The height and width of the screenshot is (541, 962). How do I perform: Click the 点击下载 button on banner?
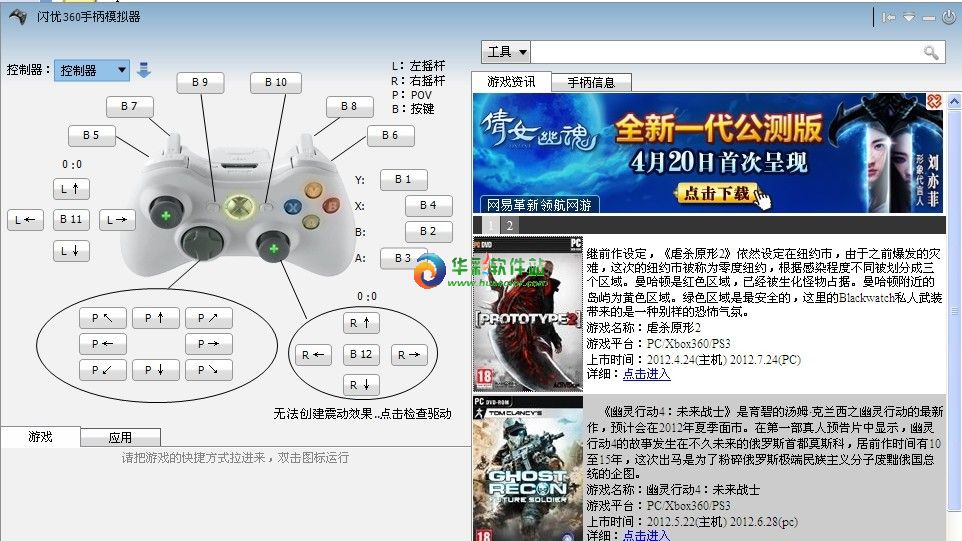click(x=717, y=193)
